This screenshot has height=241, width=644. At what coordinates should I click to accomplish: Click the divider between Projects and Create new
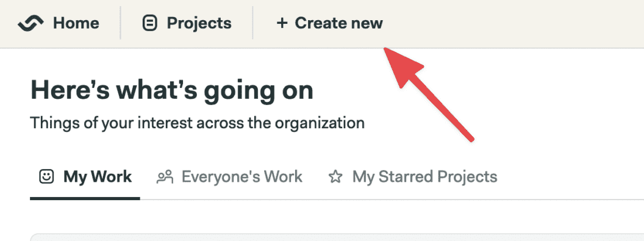point(252,23)
